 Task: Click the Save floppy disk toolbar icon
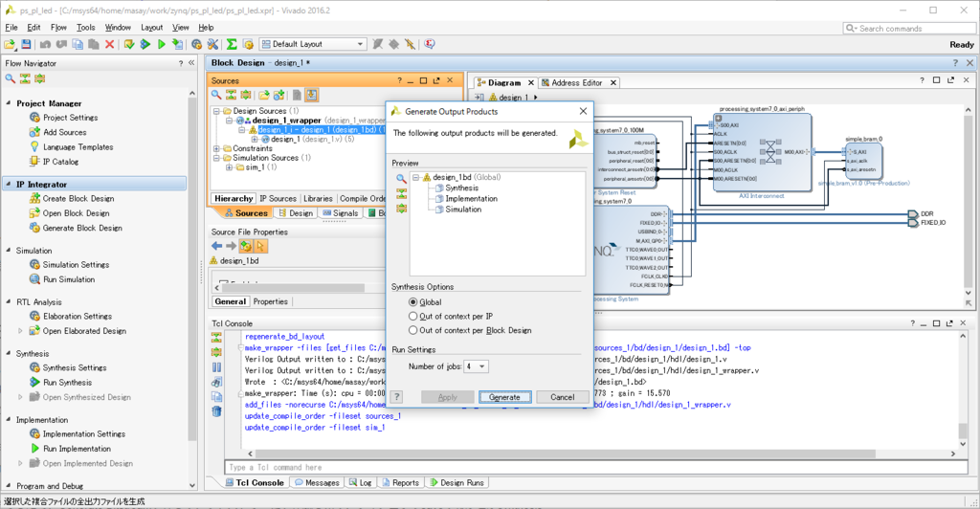[26, 44]
